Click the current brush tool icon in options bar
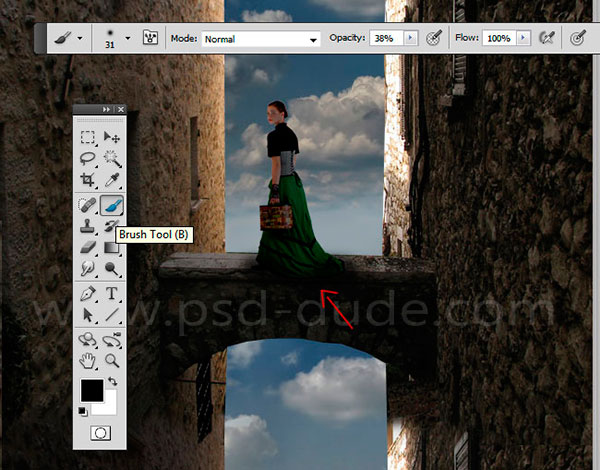The height and width of the screenshot is (470, 600). point(62,38)
